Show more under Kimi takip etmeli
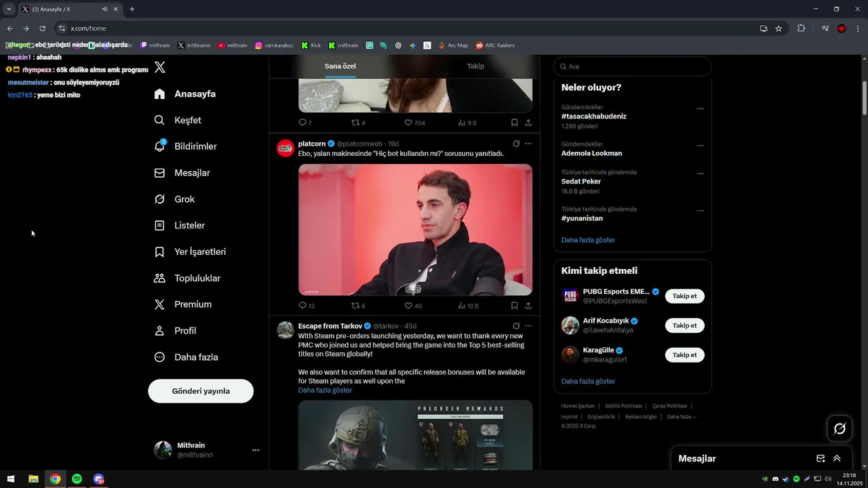868x488 pixels. pos(588,382)
